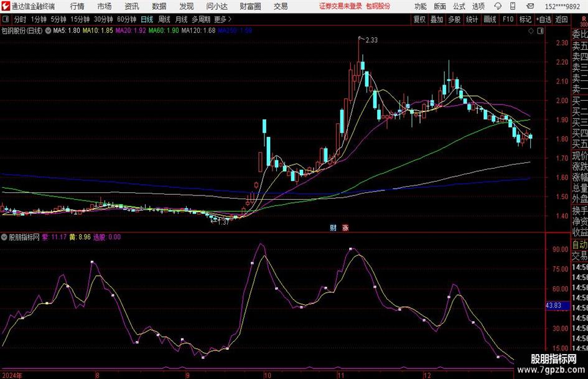Click the 画线 drawing tool button
The width and height of the screenshot is (588, 379).
pos(490,19)
